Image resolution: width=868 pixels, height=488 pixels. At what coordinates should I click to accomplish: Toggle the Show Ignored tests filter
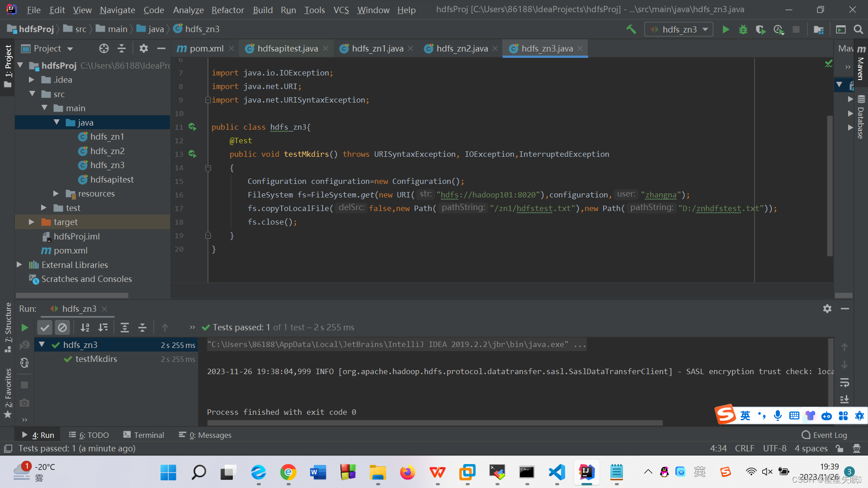coord(62,327)
